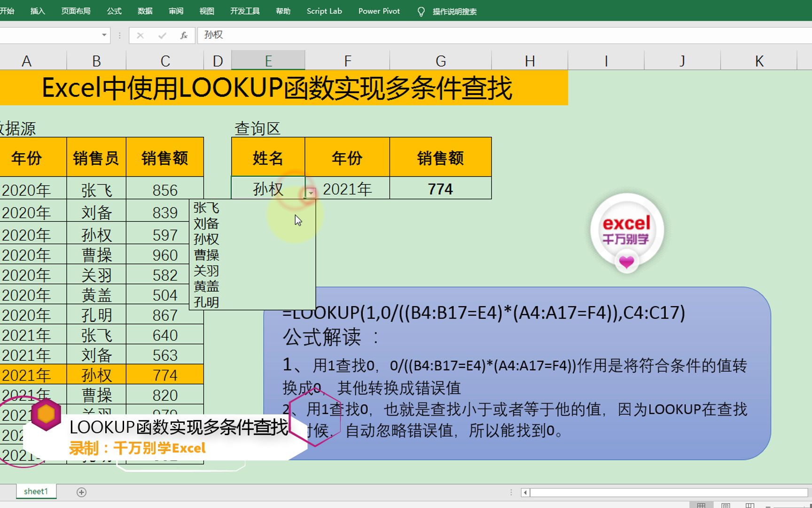
Task: Add a new worksheet with the plus icon
Action: pyautogui.click(x=81, y=492)
